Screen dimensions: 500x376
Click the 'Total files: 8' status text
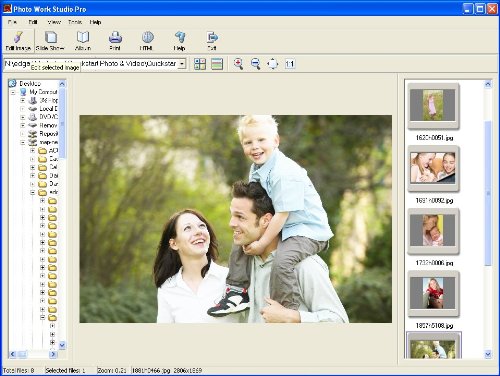point(18,370)
